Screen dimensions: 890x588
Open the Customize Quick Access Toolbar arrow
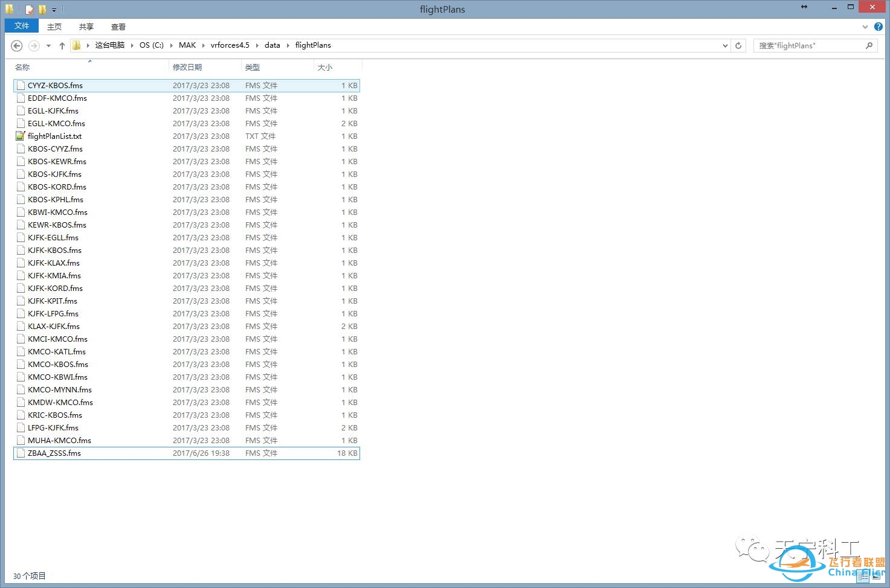pos(54,10)
